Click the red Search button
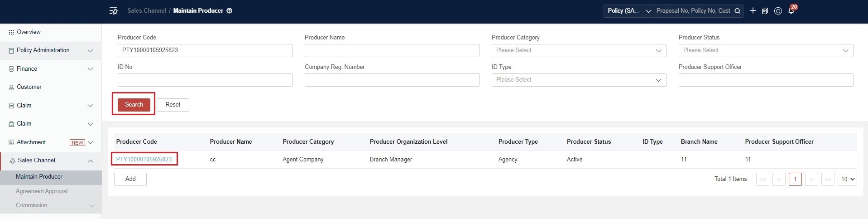 [x=134, y=105]
